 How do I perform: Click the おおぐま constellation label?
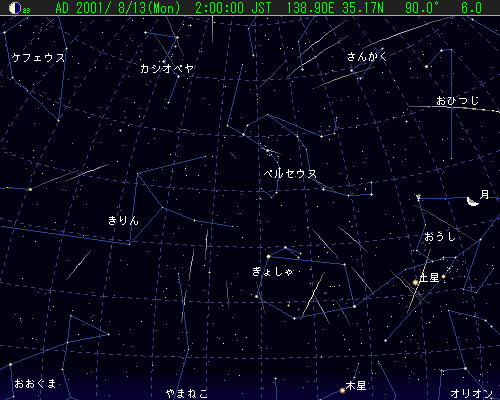[35, 384]
